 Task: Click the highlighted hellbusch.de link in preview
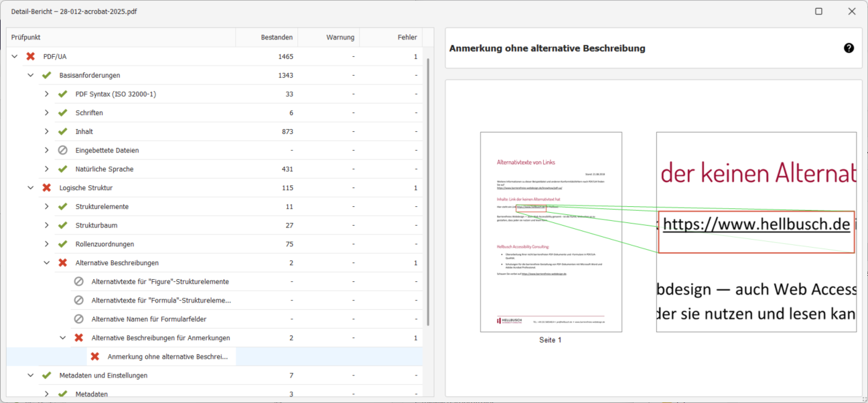[756, 224]
